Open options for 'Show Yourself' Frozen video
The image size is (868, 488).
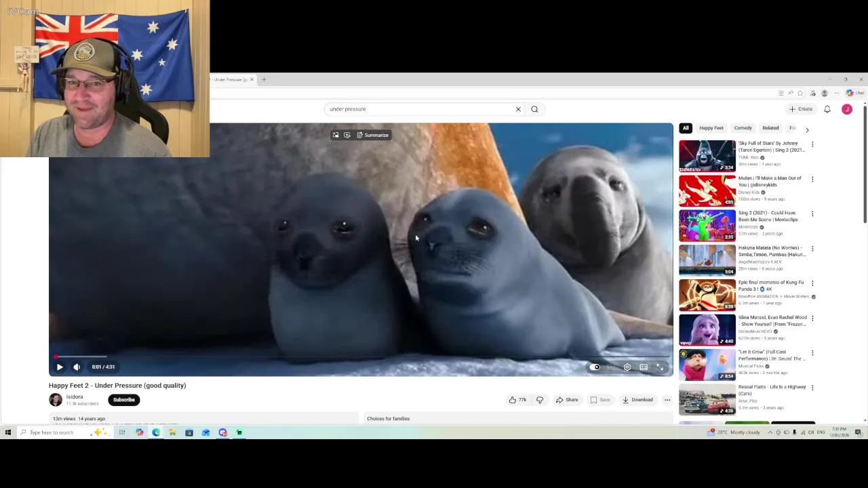[x=812, y=318]
